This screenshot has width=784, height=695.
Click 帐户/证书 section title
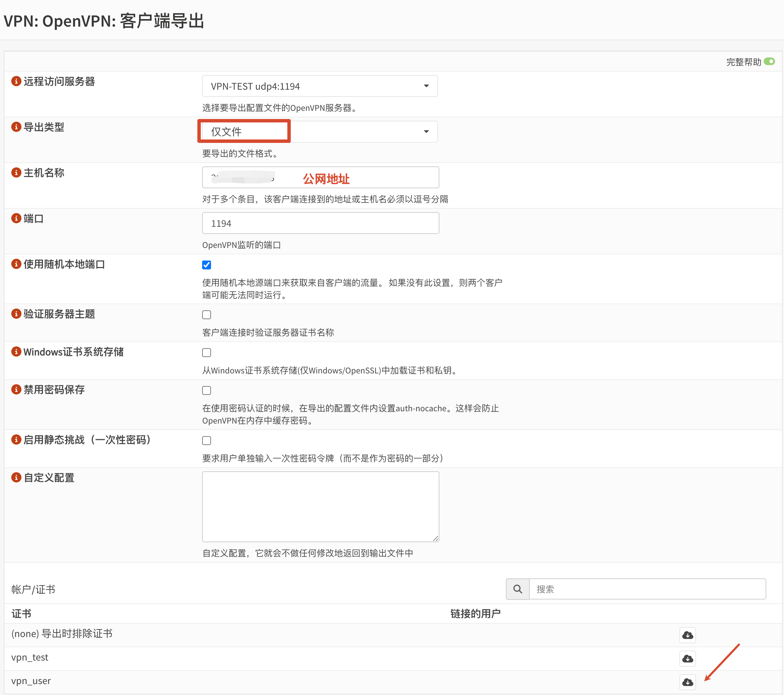click(33, 590)
